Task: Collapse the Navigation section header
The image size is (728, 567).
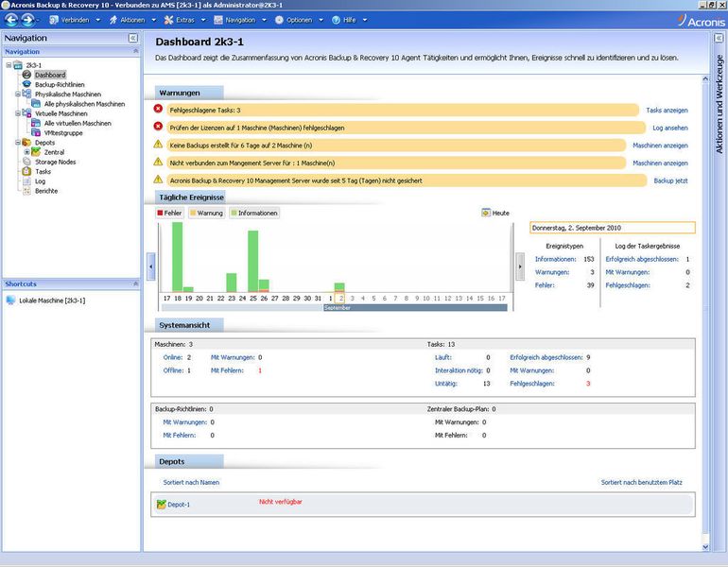Action: [x=136, y=51]
